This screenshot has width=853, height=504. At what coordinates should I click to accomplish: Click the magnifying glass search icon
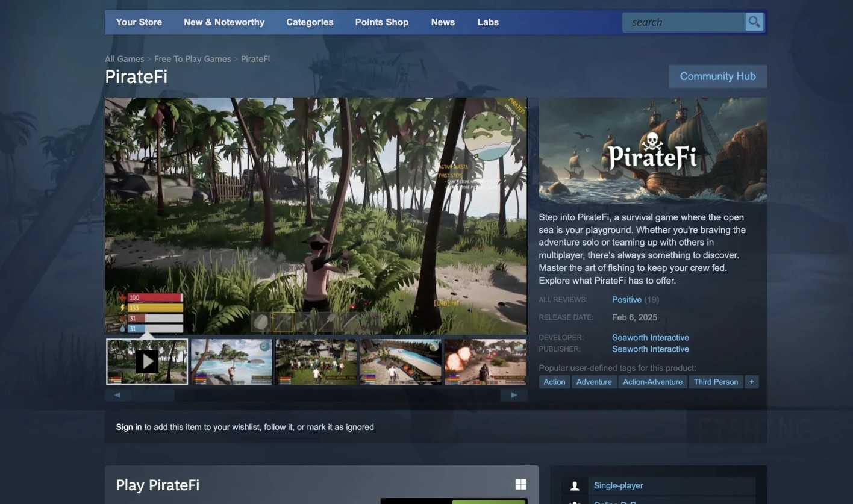click(754, 22)
